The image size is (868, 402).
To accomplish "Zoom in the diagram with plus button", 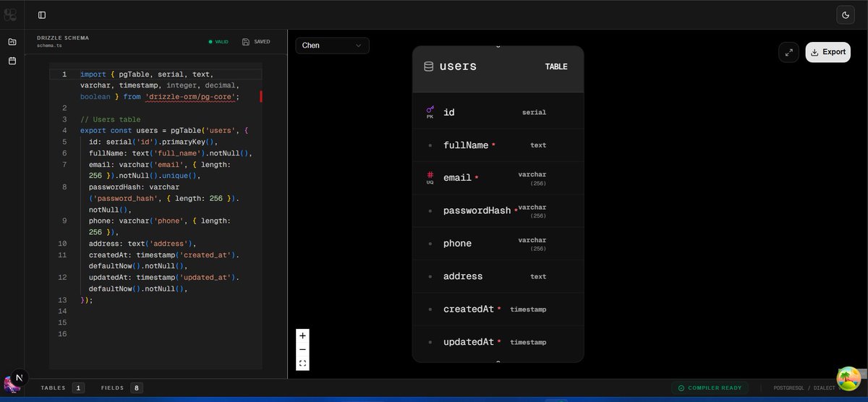I will tap(302, 335).
